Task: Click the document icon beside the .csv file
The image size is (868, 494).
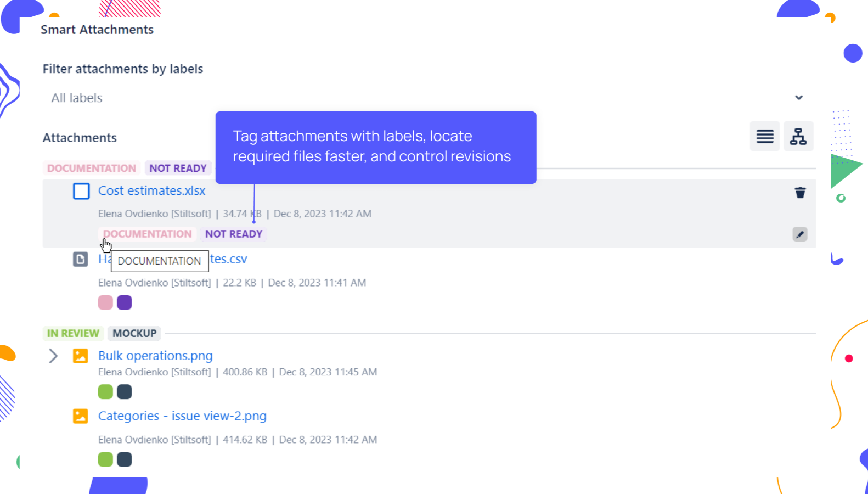Action: (x=81, y=259)
